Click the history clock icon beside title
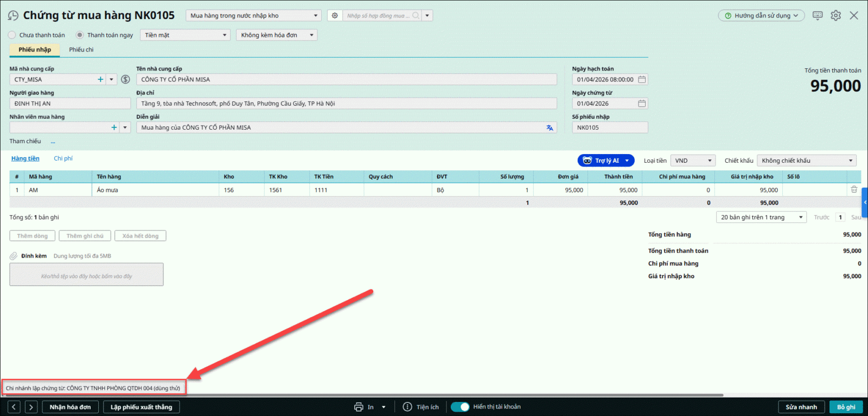This screenshot has height=416, width=868. (x=13, y=16)
